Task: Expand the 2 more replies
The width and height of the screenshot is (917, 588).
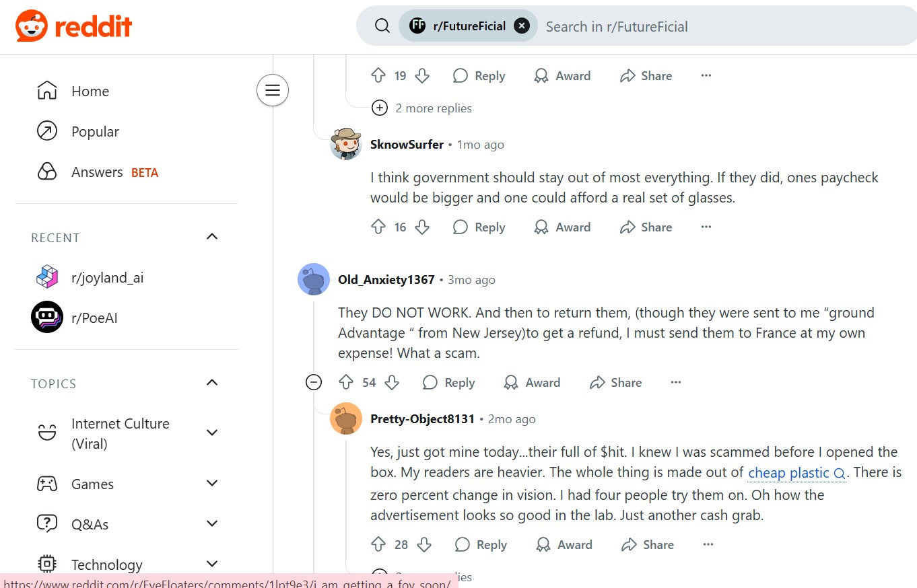Action: click(380, 108)
